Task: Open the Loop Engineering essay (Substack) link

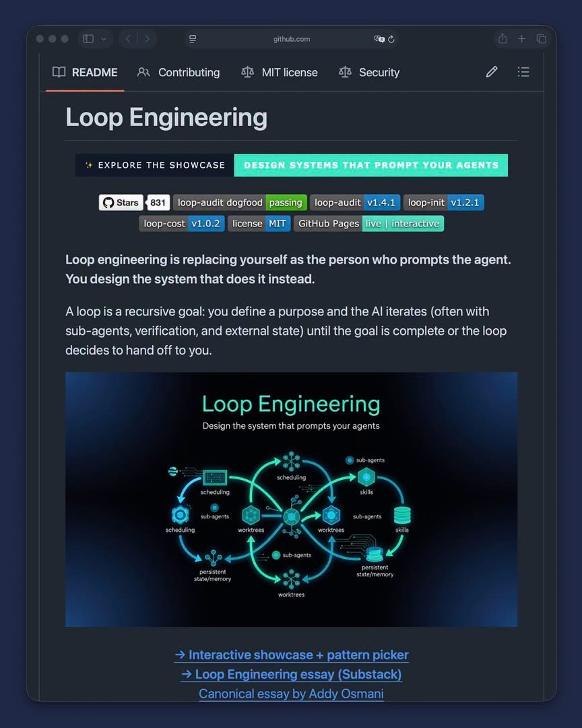Action: pos(291,674)
